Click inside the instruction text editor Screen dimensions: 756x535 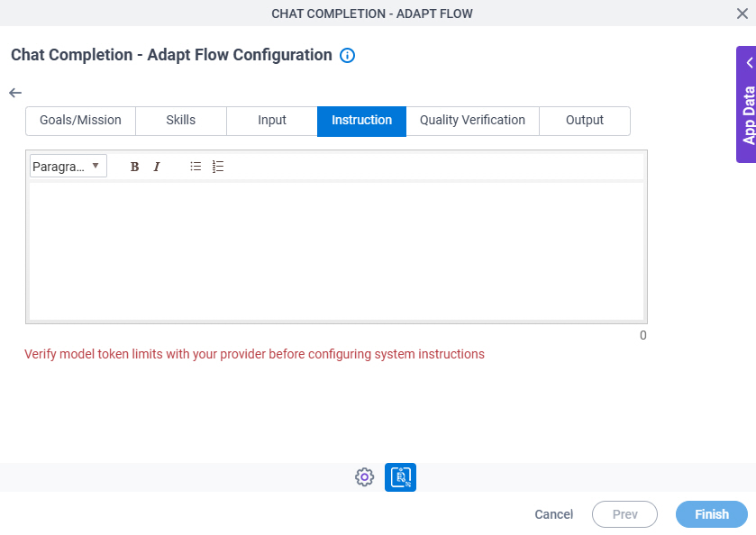point(336,250)
